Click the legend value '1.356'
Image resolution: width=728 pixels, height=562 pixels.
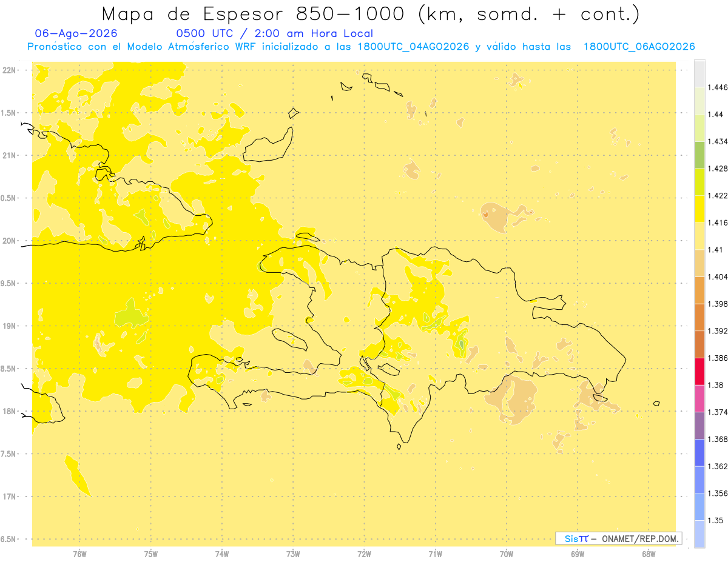718,493
